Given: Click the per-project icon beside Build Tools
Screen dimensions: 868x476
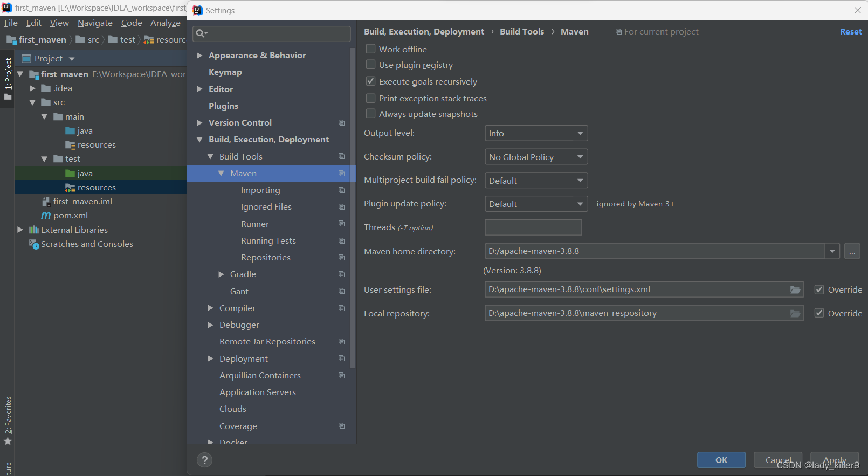Looking at the screenshot, I should (x=341, y=156).
